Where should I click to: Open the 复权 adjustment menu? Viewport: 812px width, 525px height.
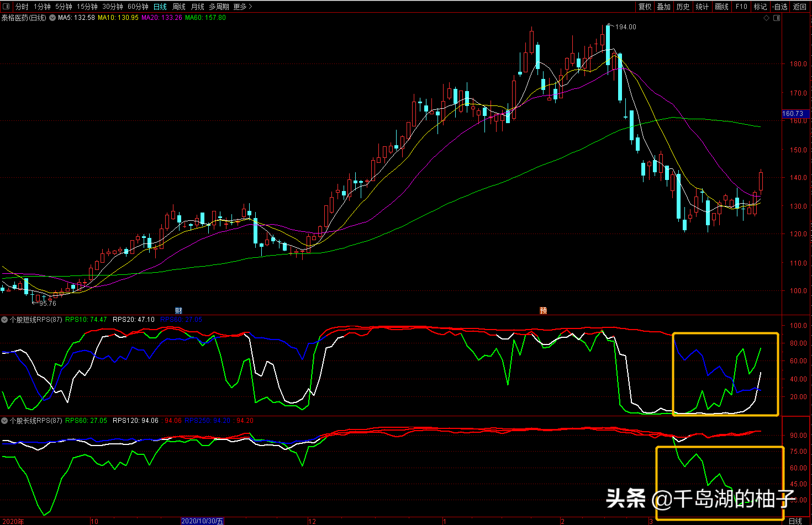point(645,7)
